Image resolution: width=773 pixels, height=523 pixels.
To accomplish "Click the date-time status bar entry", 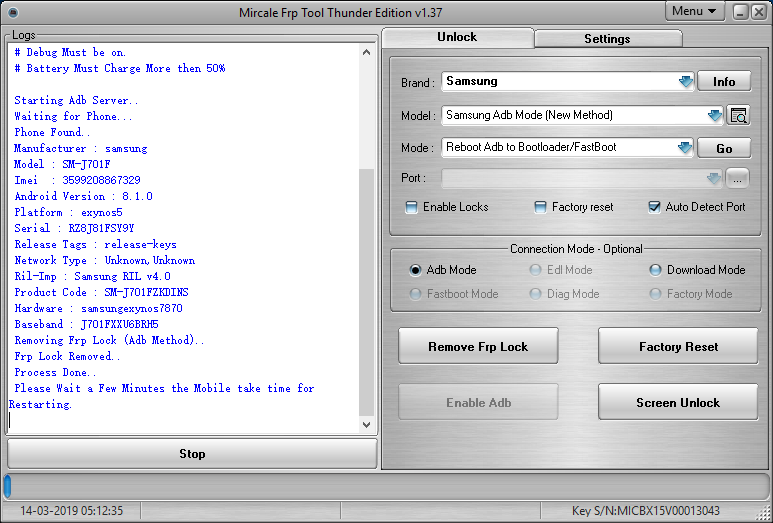I will [71, 511].
